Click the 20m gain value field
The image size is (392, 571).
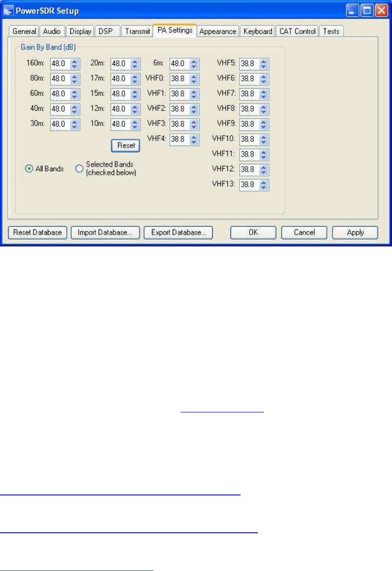[x=120, y=64]
